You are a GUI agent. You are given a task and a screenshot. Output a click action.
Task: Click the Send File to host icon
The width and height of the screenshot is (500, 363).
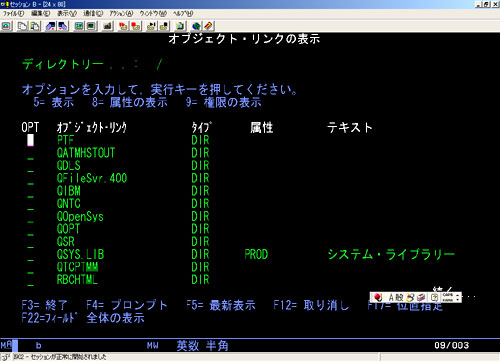pos(51,26)
